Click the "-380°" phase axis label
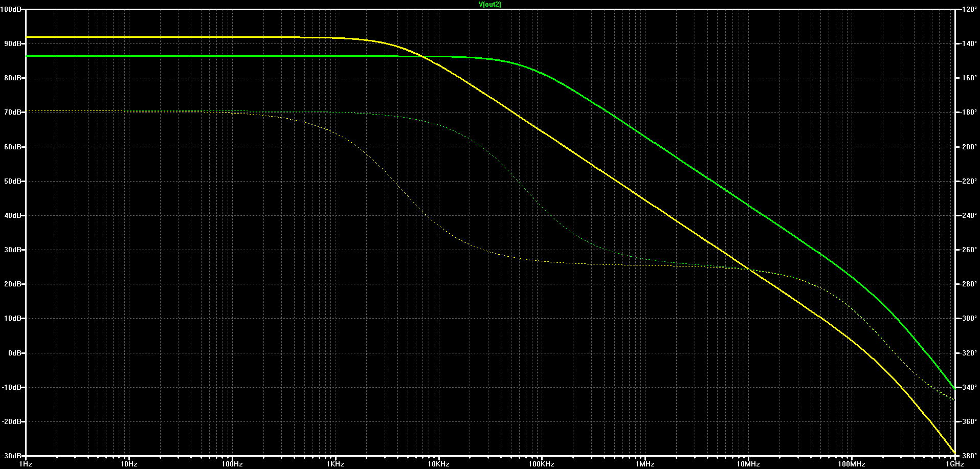 pos(968,456)
